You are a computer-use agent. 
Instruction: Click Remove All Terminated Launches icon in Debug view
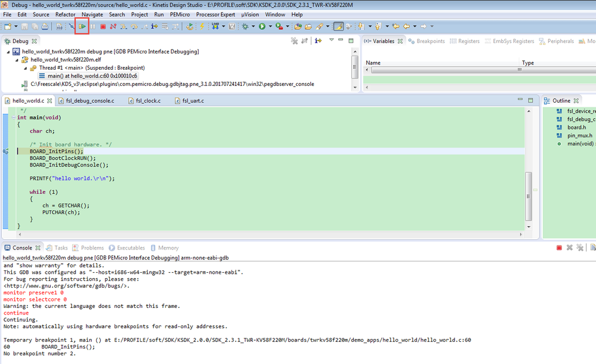(294, 41)
